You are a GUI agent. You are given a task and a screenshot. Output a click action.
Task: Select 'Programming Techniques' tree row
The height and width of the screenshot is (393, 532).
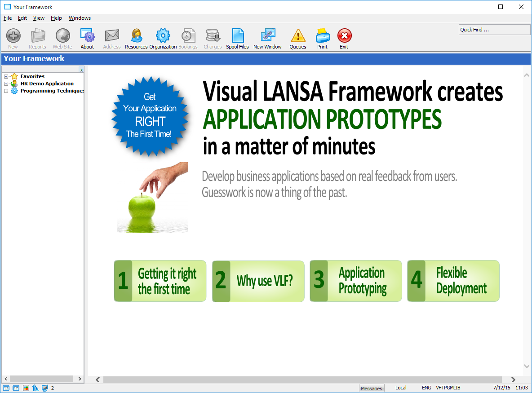[52, 91]
